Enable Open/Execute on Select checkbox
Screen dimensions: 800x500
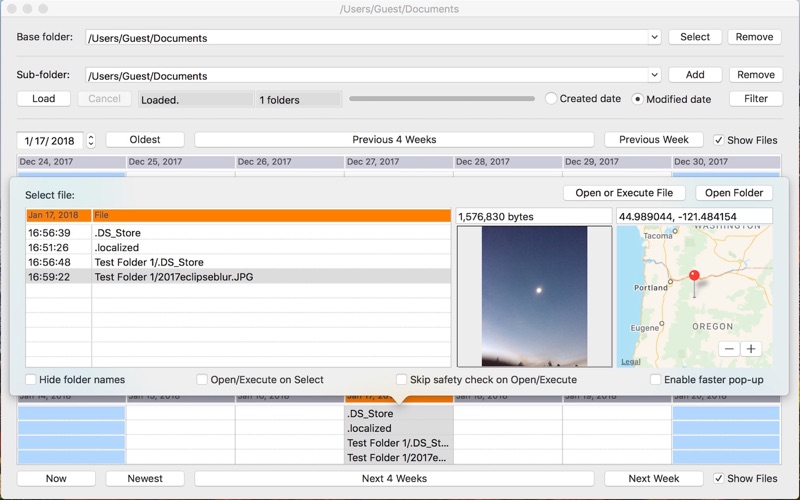(x=202, y=380)
